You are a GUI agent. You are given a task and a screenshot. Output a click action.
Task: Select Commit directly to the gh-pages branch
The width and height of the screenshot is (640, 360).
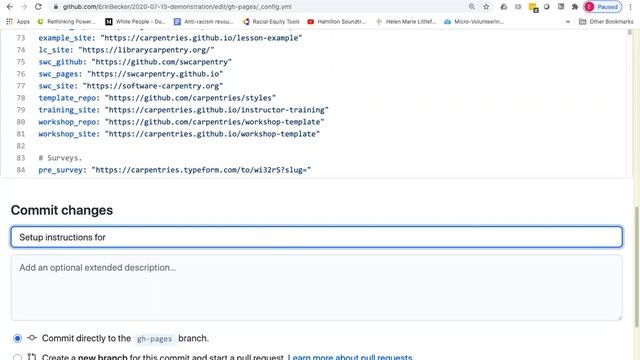pyautogui.click(x=17, y=338)
